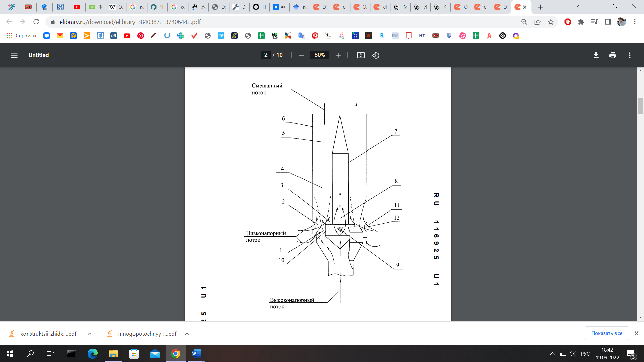Click the scrollbar down arrow
644x362 pixels.
coord(640,317)
